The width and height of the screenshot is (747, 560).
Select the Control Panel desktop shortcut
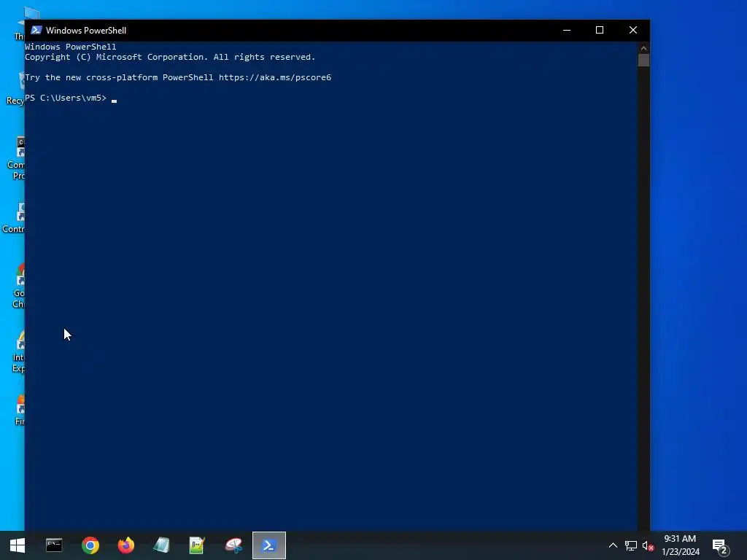coord(15,217)
